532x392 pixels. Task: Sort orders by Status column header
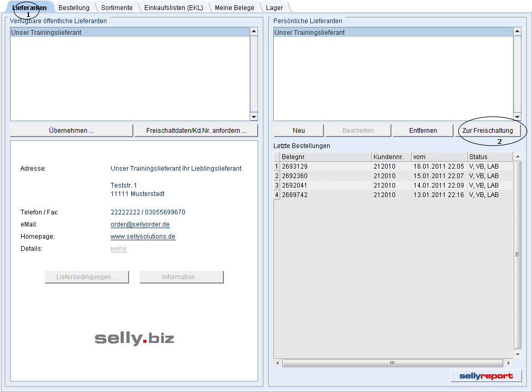coord(489,157)
